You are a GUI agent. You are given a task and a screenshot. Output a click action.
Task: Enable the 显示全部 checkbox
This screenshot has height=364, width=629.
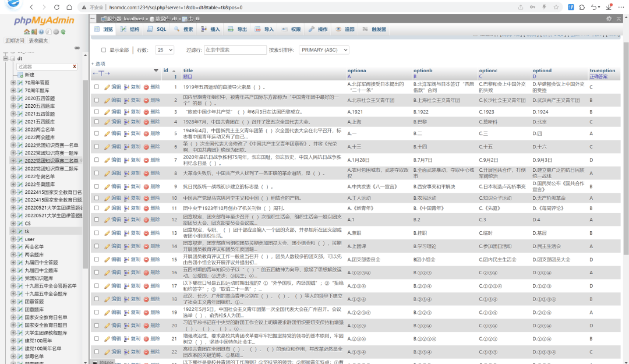click(x=104, y=50)
